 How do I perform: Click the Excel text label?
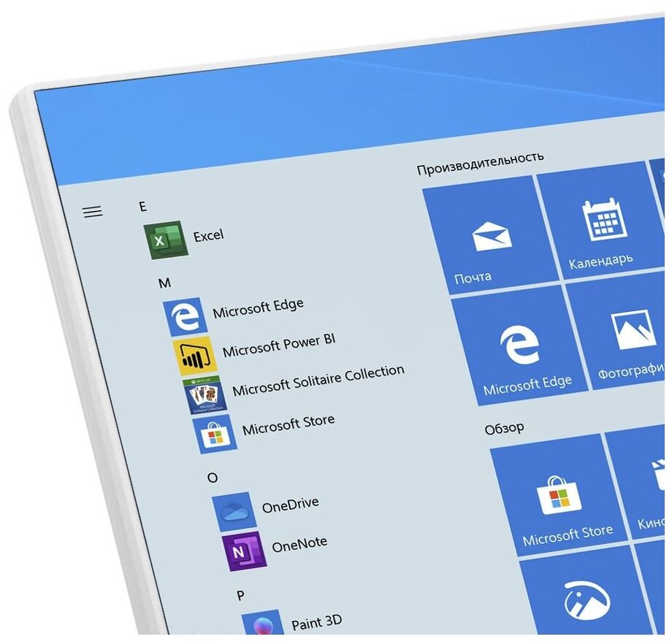[208, 235]
